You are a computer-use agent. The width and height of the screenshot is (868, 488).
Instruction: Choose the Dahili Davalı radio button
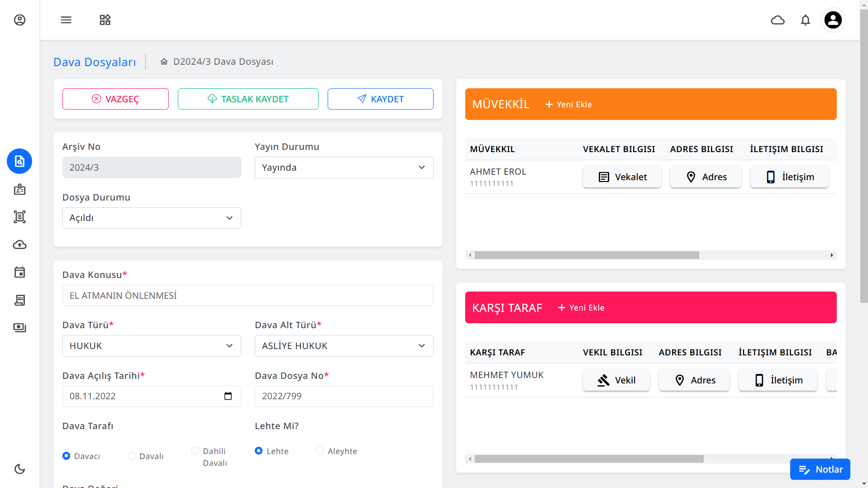pos(195,451)
